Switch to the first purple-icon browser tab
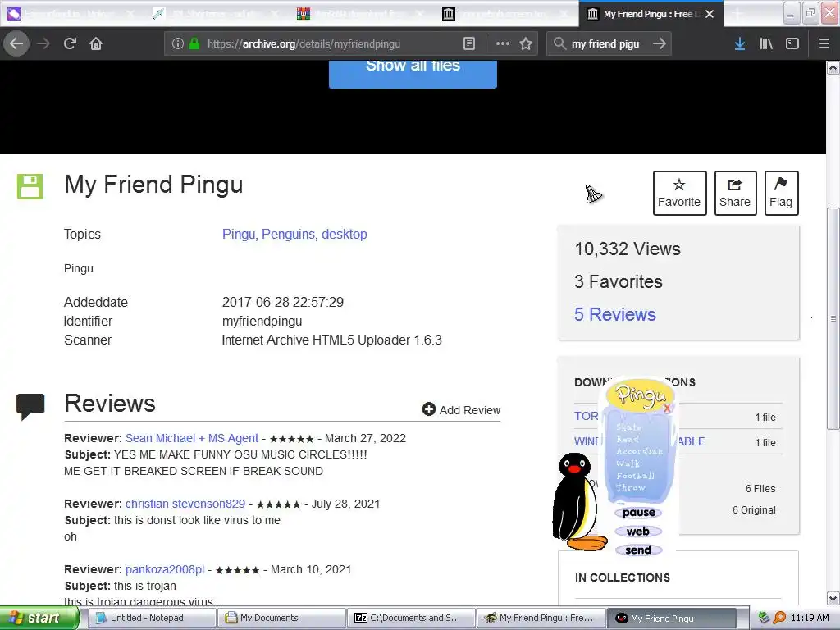Image resolution: width=840 pixels, height=630 pixels. tap(72, 14)
